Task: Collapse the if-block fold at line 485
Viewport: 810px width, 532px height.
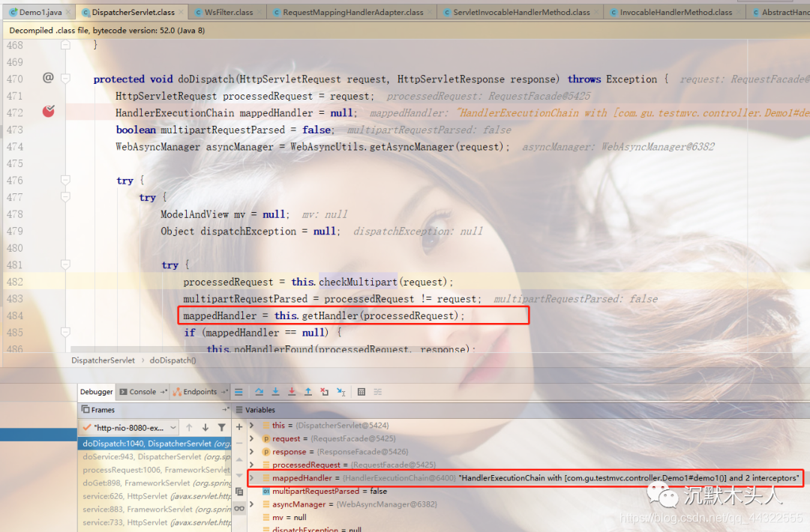Action: pos(65,332)
